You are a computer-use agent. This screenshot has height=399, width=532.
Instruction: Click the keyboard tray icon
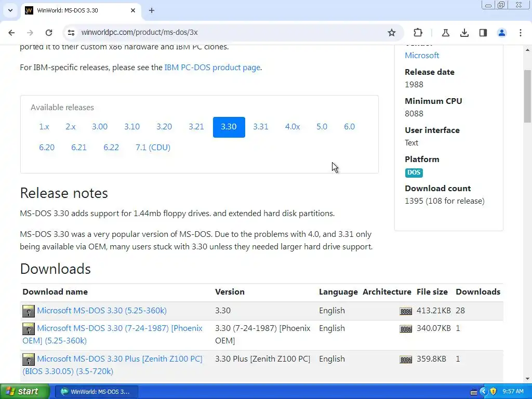(474, 392)
